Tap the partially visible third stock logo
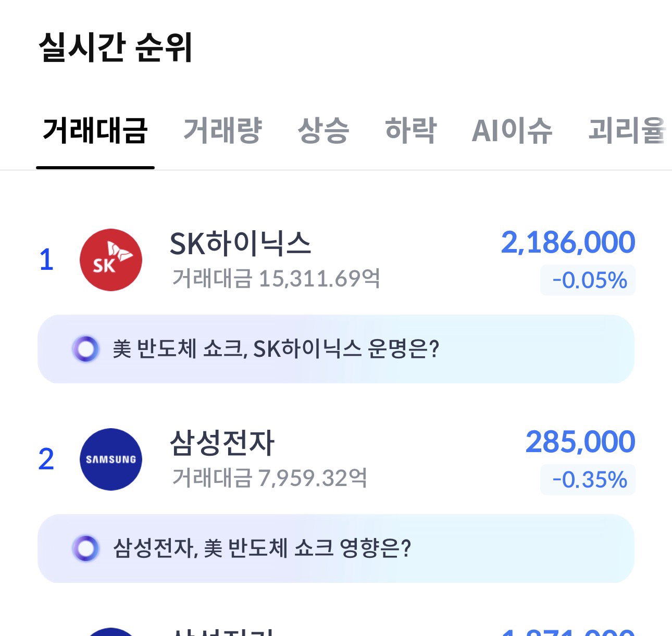The height and width of the screenshot is (636, 672). 111,632
